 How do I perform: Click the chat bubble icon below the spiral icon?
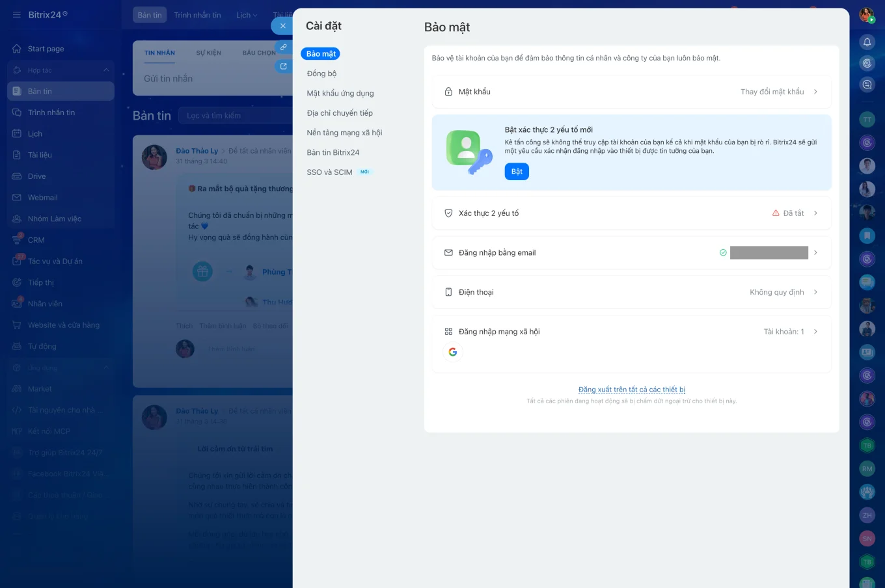tap(867, 84)
